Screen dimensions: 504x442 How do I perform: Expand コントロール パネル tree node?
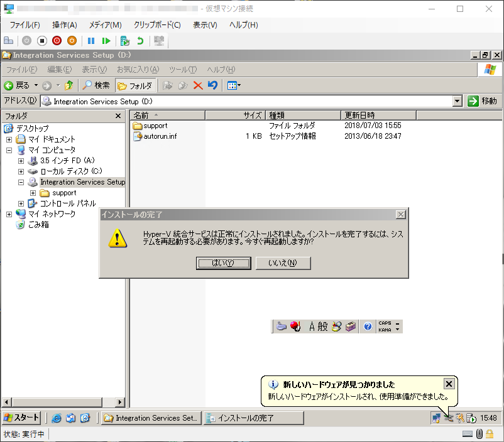pos(21,203)
